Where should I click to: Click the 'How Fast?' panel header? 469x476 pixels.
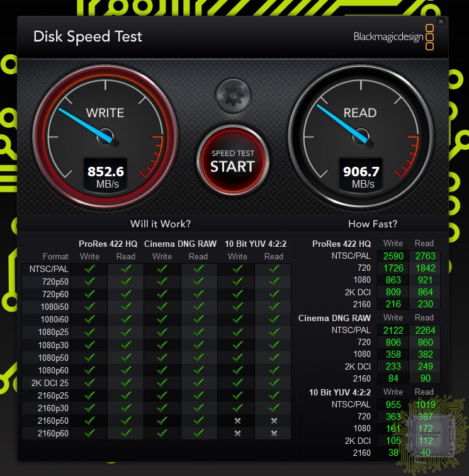click(373, 224)
